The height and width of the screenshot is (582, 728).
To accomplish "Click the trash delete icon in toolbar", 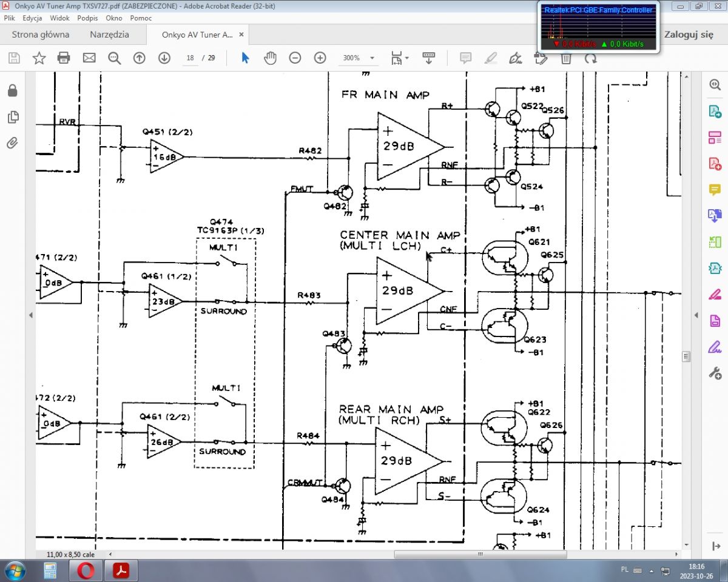I will pyautogui.click(x=565, y=58).
